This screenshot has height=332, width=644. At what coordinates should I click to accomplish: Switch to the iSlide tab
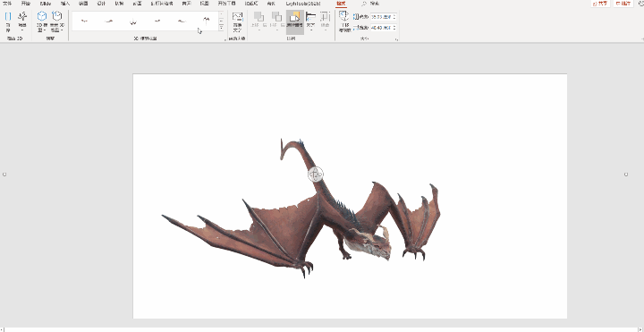tap(46, 4)
